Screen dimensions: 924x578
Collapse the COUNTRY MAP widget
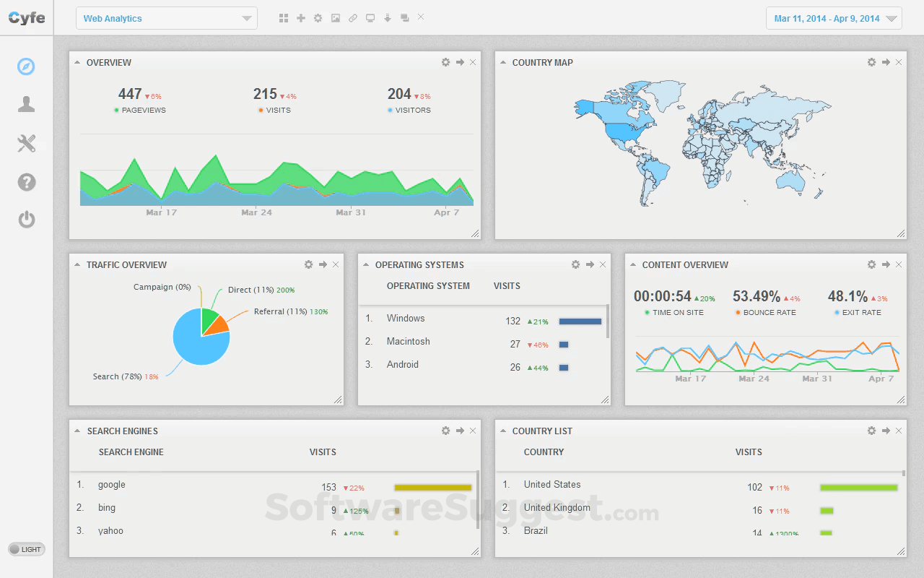(x=503, y=62)
